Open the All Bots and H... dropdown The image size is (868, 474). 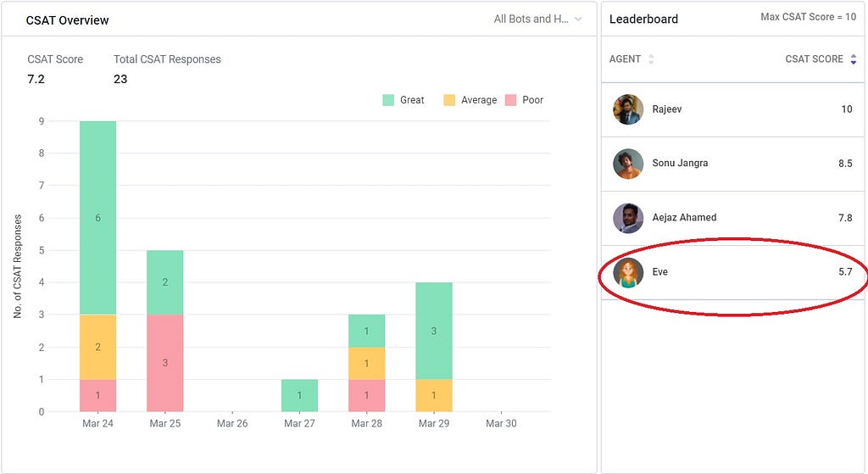537,19
